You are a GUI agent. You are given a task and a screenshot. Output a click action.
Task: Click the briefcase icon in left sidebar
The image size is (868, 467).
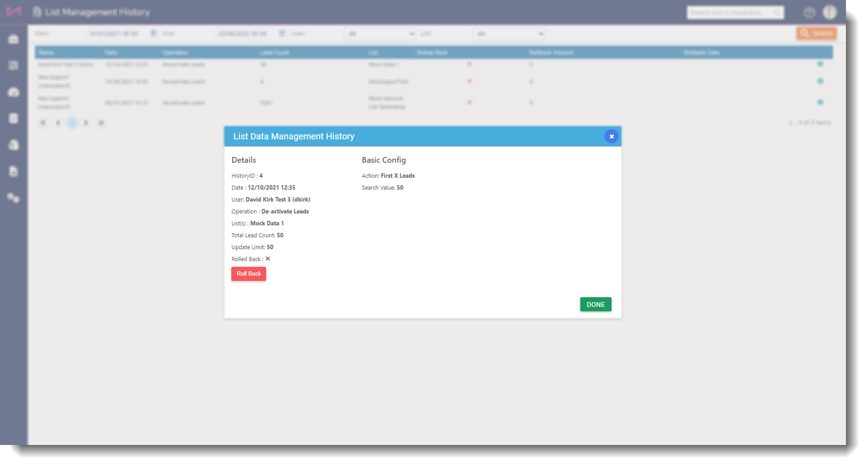(14, 39)
